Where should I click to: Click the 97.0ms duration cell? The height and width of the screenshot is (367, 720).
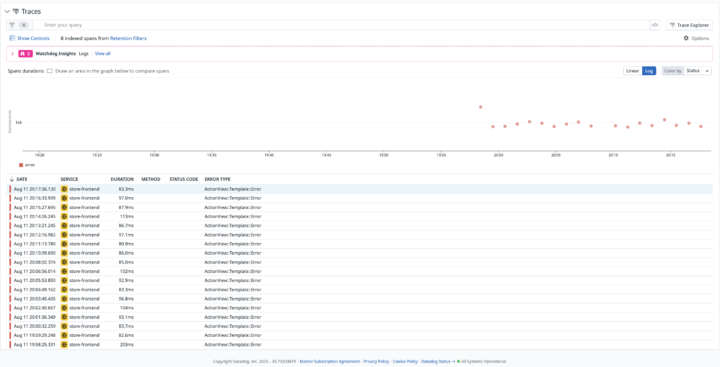[126, 198]
